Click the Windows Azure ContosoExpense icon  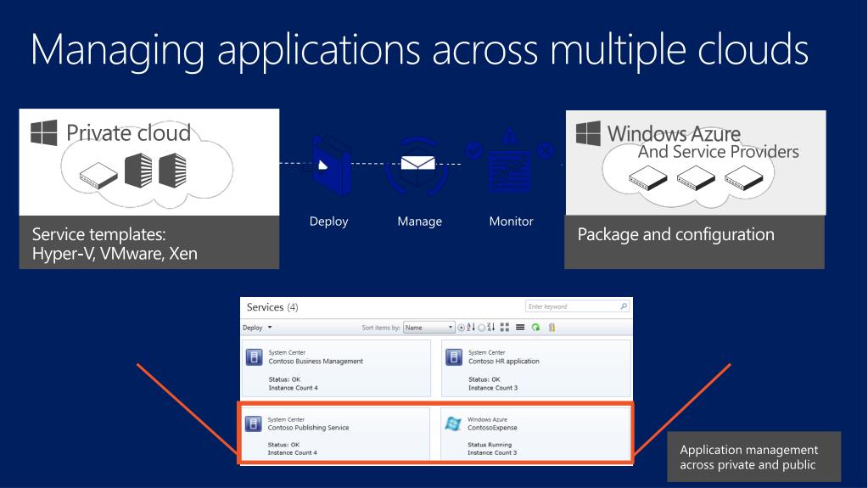(453, 423)
